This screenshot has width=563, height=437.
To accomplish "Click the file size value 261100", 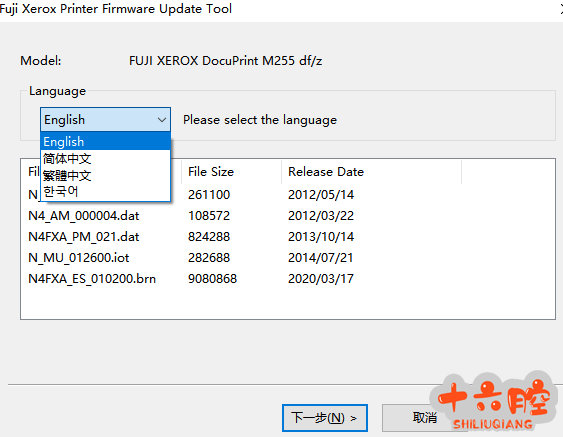I will (209, 195).
